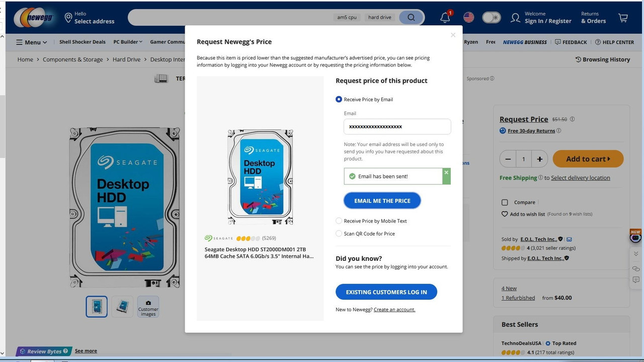Image resolution: width=644 pixels, height=362 pixels.
Task: Click Components & Storage breadcrumb
Action: (x=73, y=59)
